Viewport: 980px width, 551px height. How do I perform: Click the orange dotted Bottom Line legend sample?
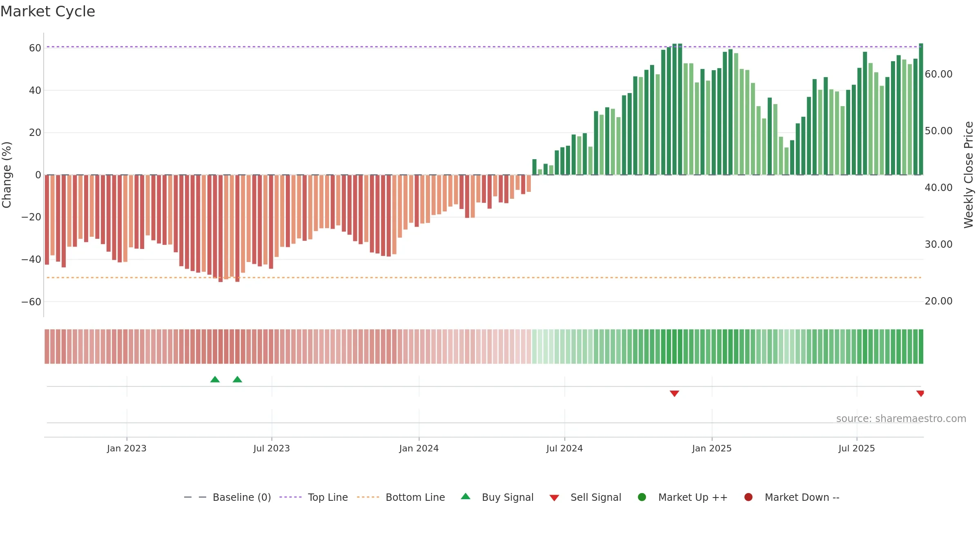[x=368, y=497]
